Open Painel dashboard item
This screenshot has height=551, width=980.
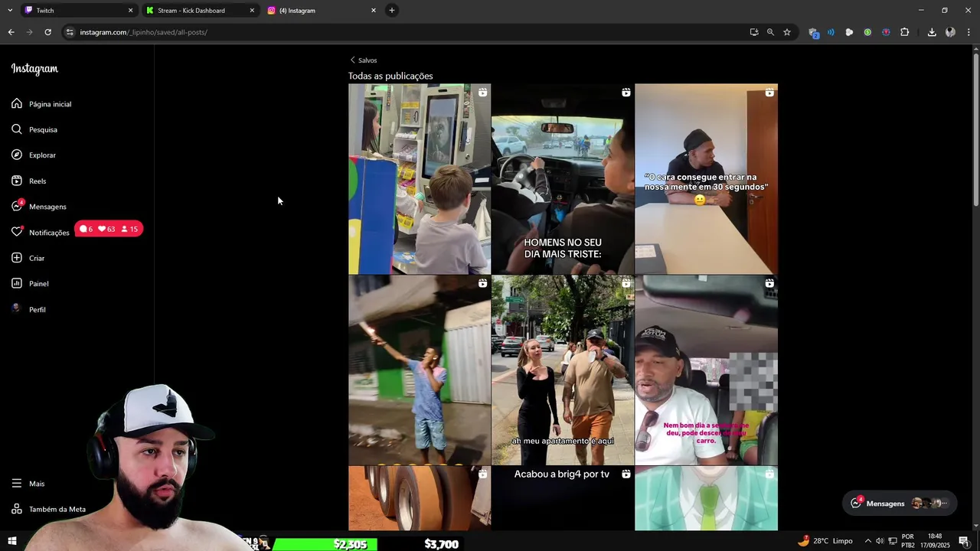pos(31,283)
